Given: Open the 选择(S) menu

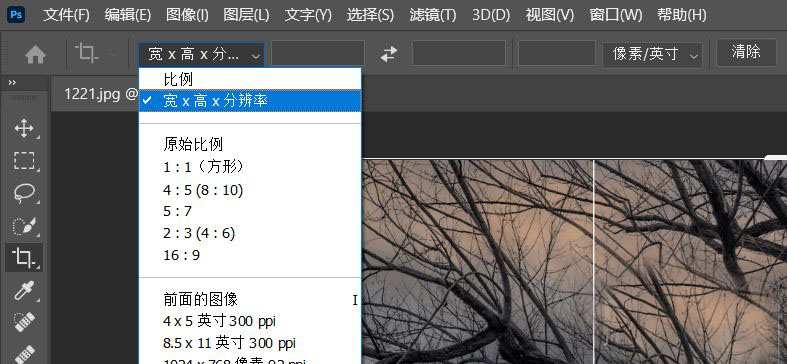Looking at the screenshot, I should coord(370,15).
